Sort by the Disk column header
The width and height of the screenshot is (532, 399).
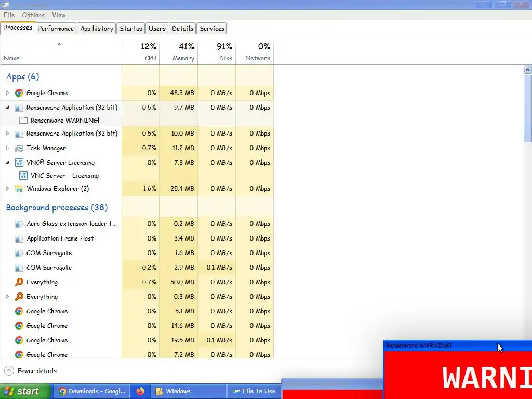pos(217,52)
